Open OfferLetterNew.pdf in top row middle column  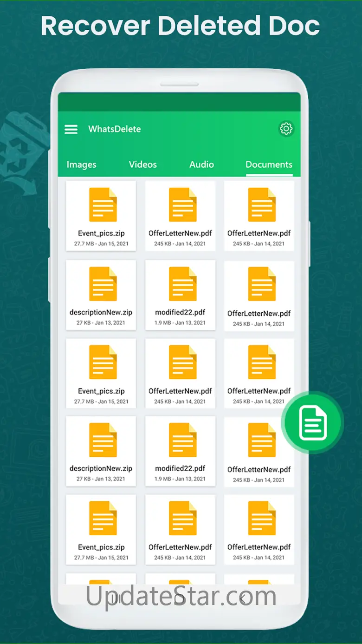180,216
